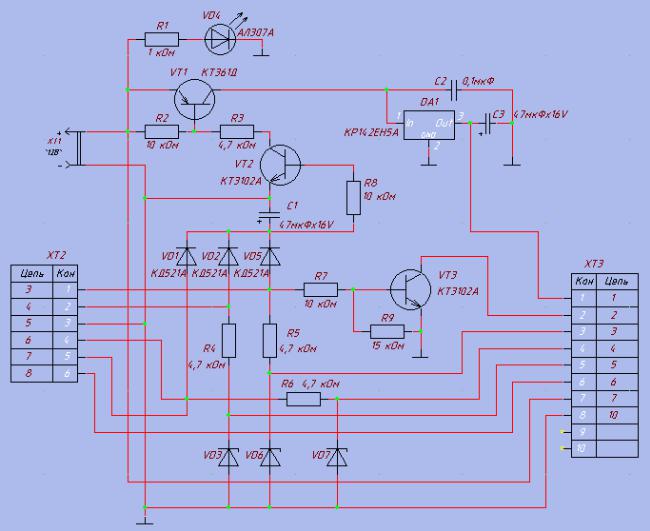Select the R2 resistor symbol
The width and height of the screenshot is (650, 531).
click(162, 132)
